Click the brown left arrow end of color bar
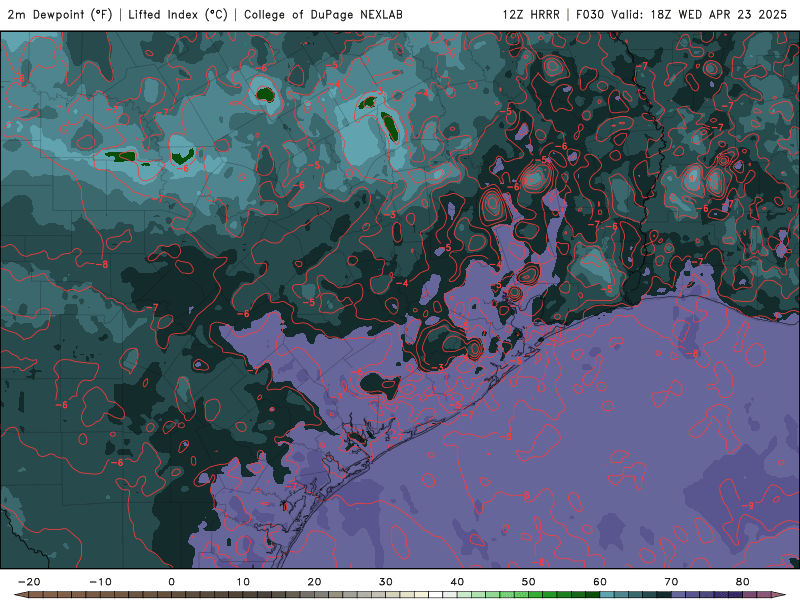 click(21, 595)
